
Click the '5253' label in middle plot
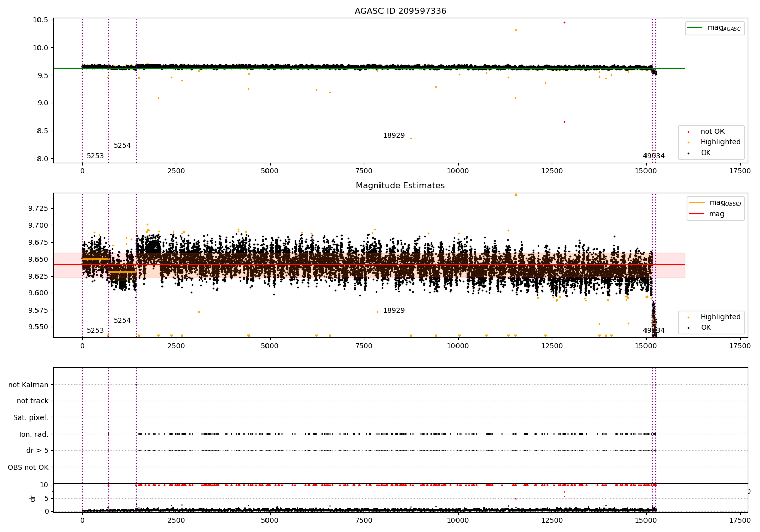[95, 331]
